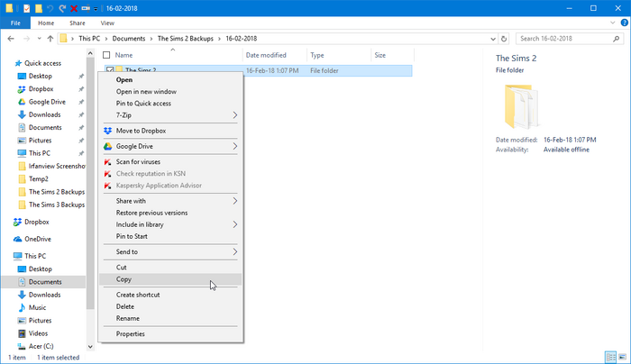Click Documents in the breadcrumb path
631x364 pixels.
[129, 39]
